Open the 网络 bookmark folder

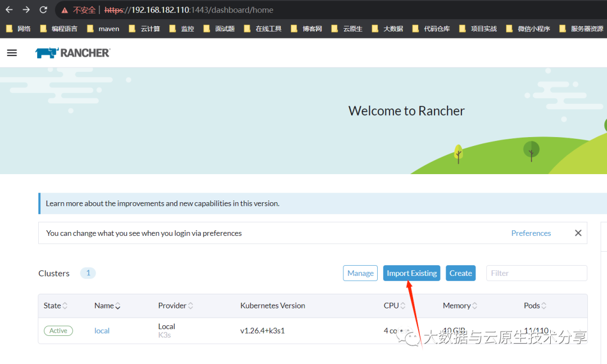click(19, 29)
